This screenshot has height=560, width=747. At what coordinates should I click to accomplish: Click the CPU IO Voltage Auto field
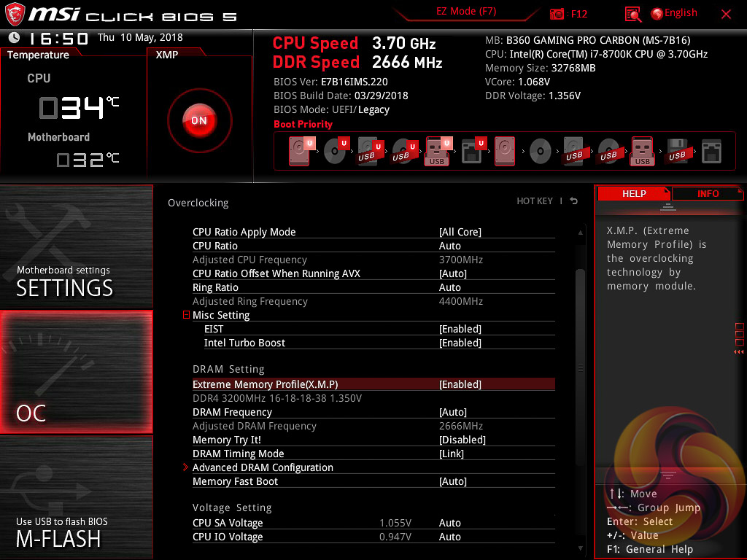(x=449, y=537)
